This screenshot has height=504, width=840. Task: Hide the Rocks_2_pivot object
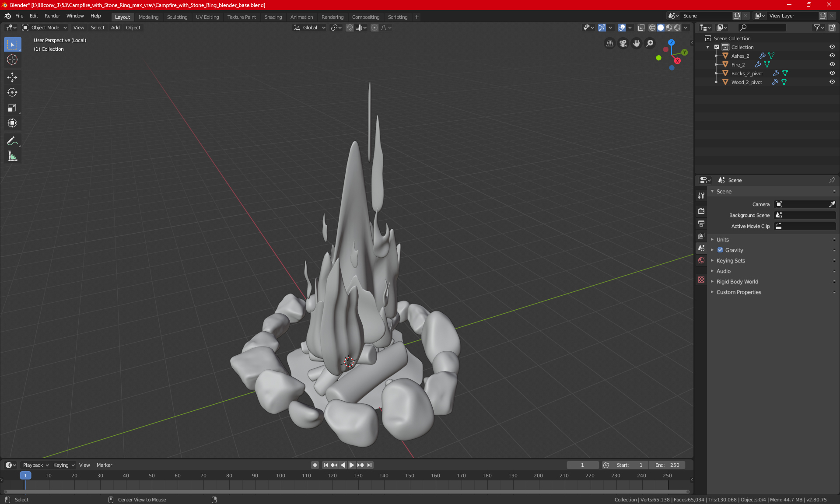tap(832, 73)
